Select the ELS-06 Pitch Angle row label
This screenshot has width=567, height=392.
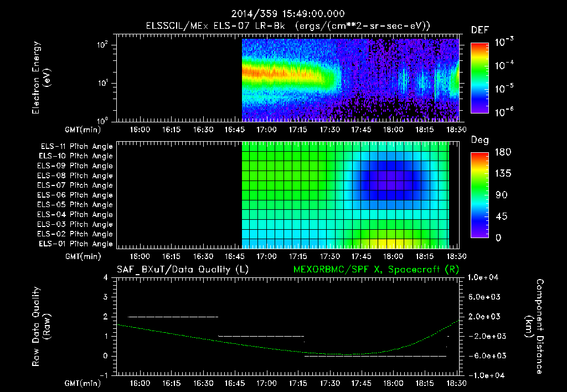pos(75,195)
